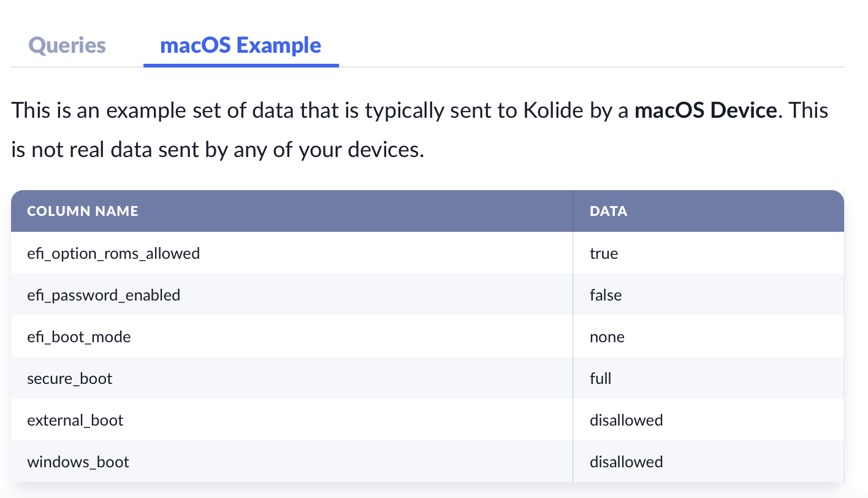Select the "none" value for efi_boot_mode
Viewport: 868px width, 498px height.
(607, 337)
